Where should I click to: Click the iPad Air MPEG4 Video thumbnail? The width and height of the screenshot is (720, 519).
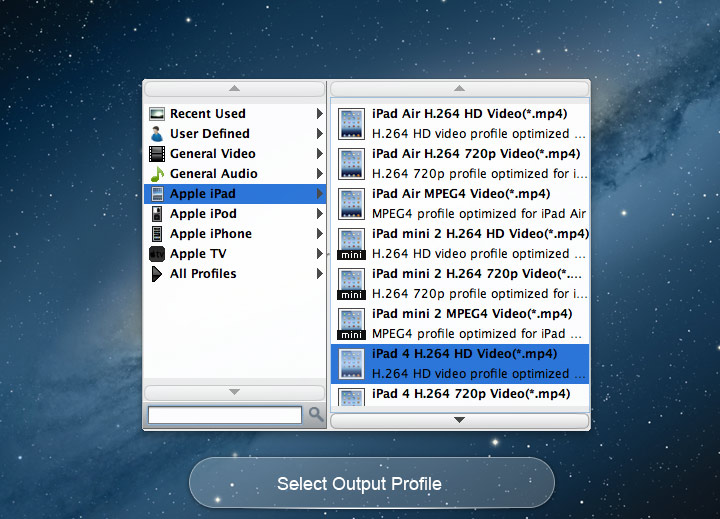352,203
